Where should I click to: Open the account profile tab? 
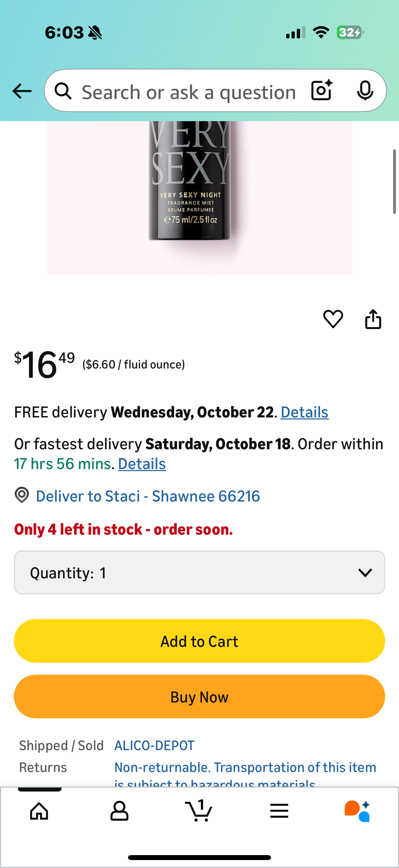pos(119,811)
